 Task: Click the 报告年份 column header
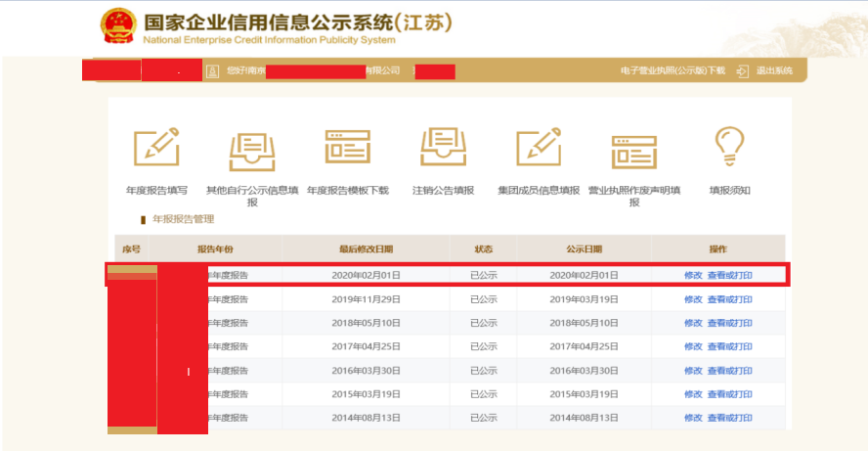215,248
